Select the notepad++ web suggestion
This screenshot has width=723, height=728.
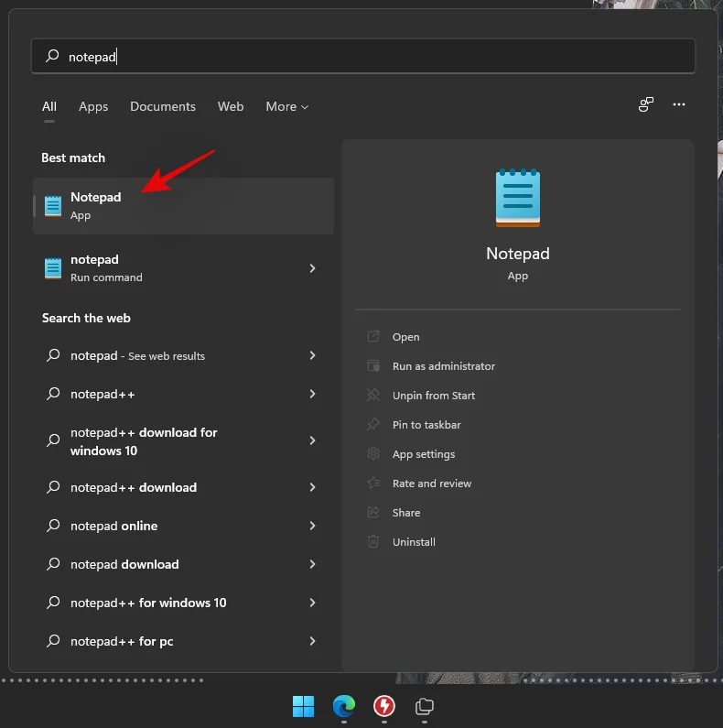pyautogui.click(x=183, y=394)
